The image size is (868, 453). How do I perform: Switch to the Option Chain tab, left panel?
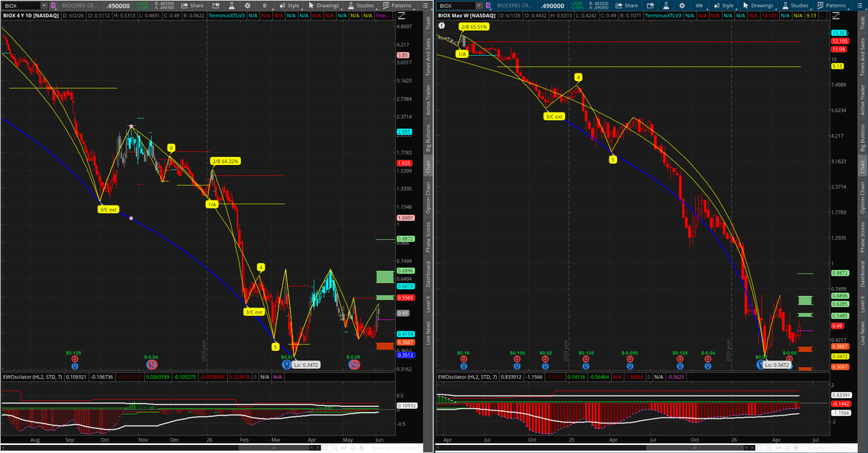[x=428, y=197]
